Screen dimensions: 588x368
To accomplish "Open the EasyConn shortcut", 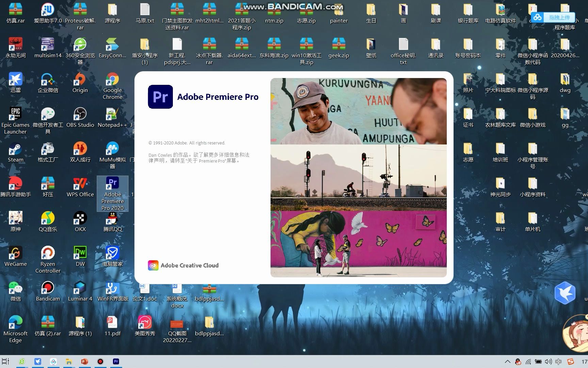I will (x=113, y=48).
